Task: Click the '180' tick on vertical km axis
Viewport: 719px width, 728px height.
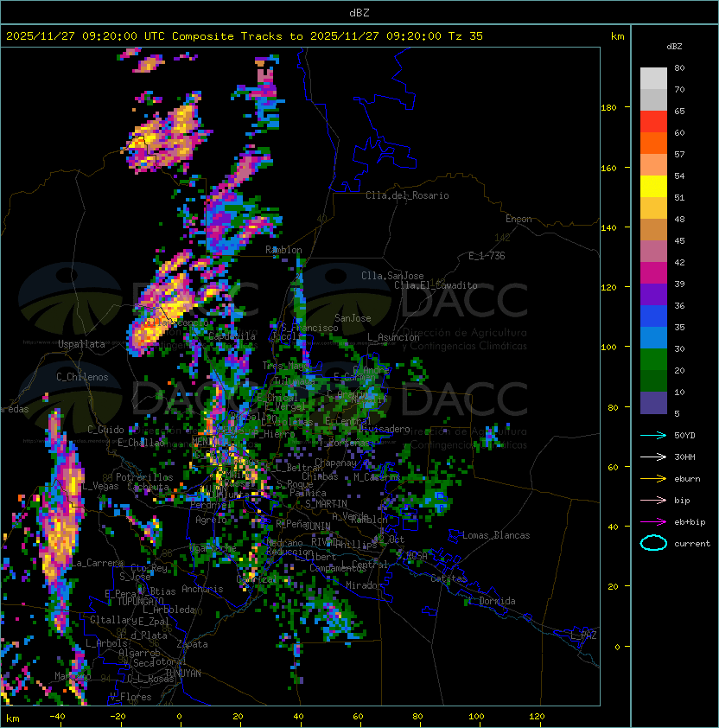Action: click(x=608, y=108)
